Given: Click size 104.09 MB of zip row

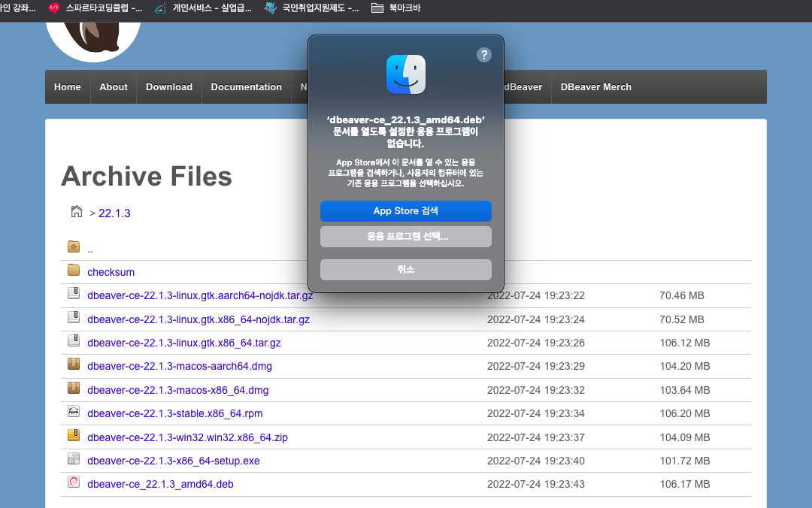Looking at the screenshot, I should [x=685, y=437].
